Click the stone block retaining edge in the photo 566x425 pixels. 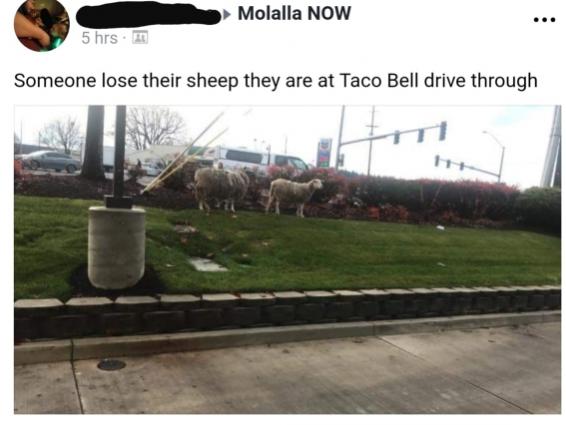click(287, 312)
